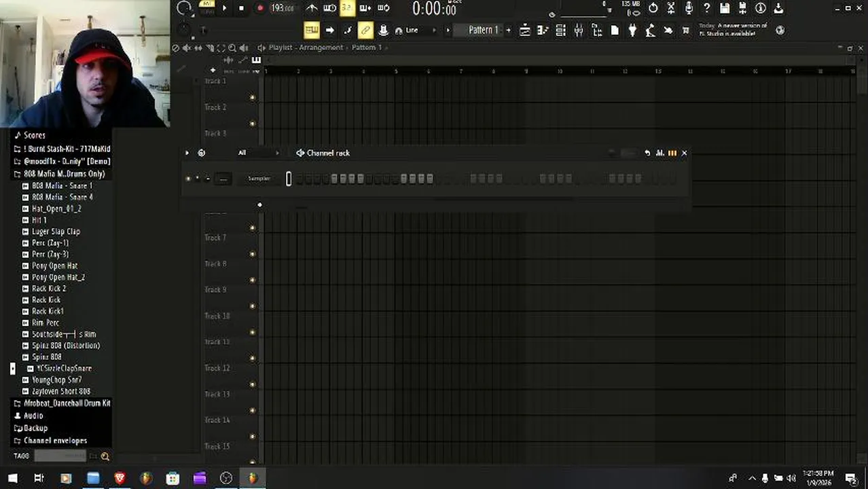Image resolution: width=868 pixels, height=489 pixels.
Task: Select the highlighted draw tool in toolbar
Action: pos(312,30)
